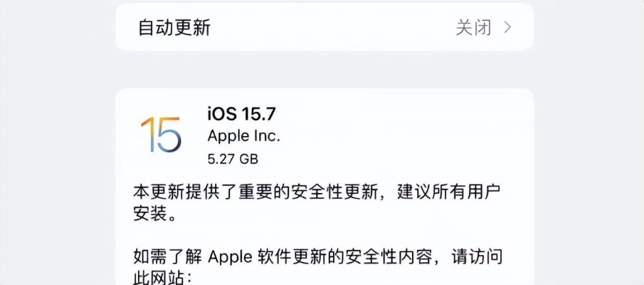Screen dimensions: 644x285
Task: Click the word Apple in security paragraph
Action: tap(228, 256)
